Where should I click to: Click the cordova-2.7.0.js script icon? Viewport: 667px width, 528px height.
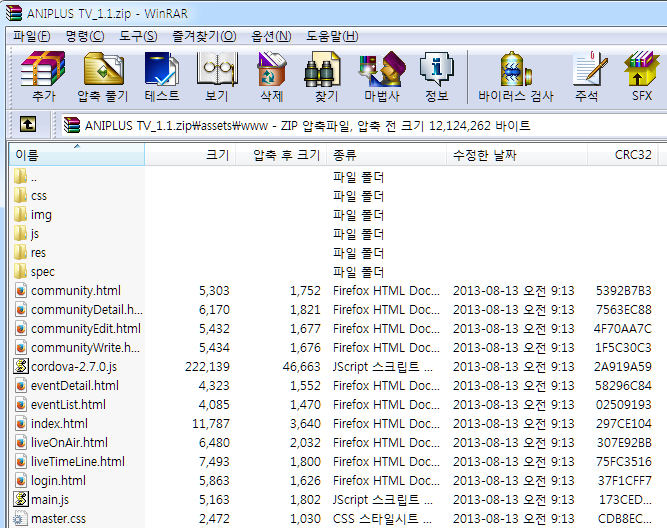(20, 366)
